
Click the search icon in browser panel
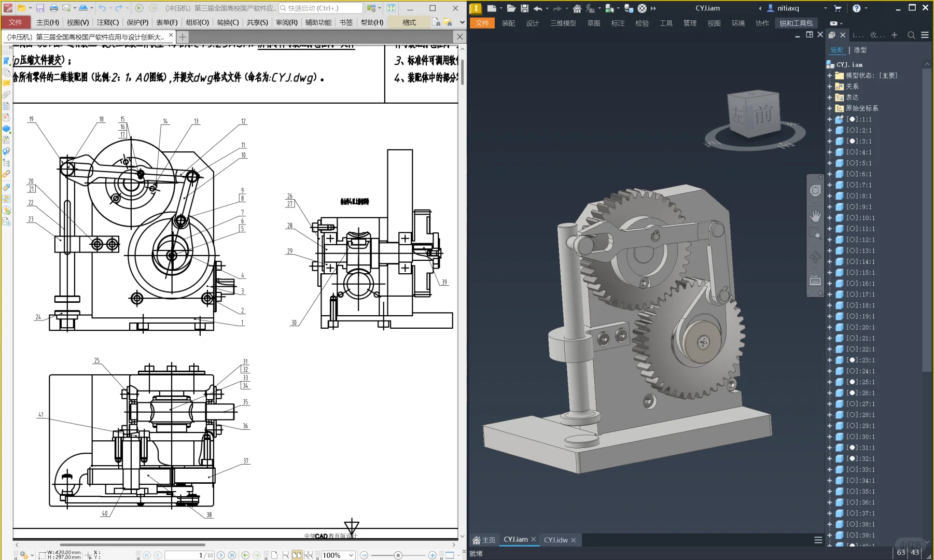point(911,35)
